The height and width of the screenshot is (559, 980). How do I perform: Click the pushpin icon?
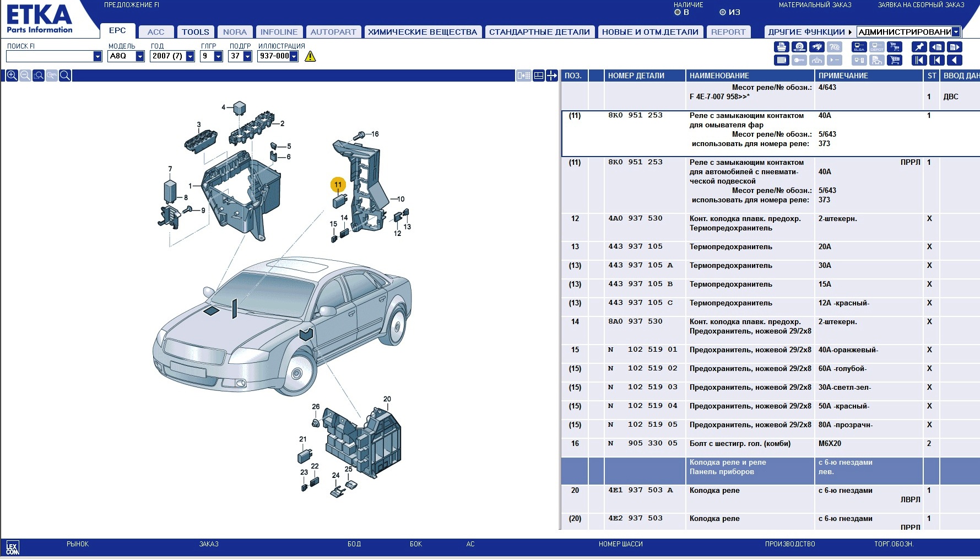click(919, 47)
